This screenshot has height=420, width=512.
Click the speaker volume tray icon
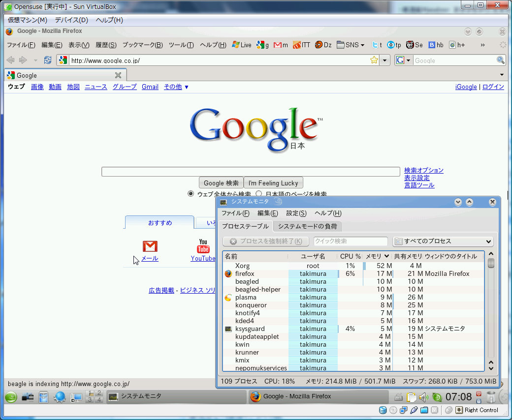[x=423, y=397]
